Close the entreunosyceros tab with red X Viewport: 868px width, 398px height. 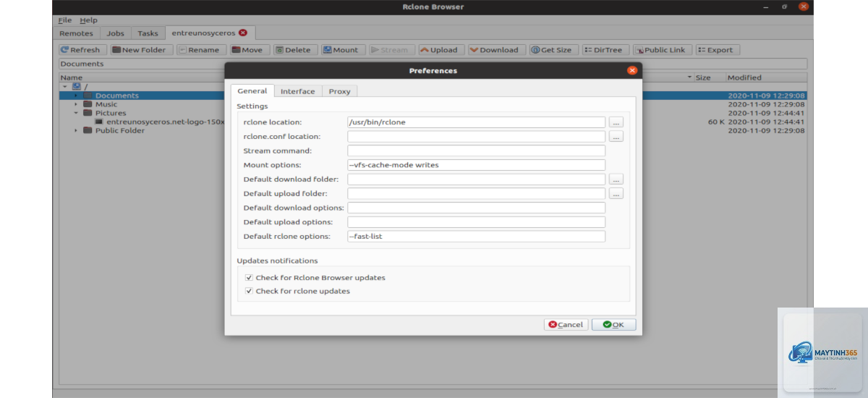[243, 33]
